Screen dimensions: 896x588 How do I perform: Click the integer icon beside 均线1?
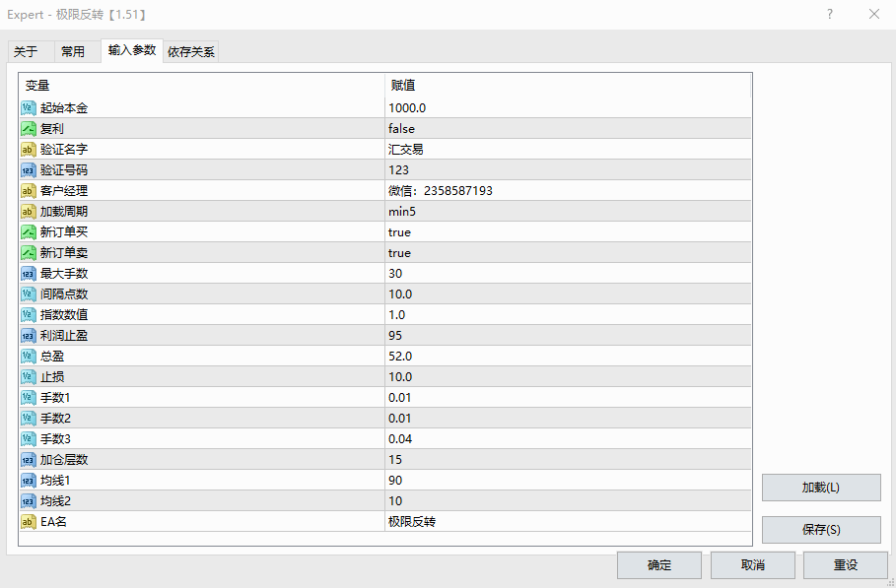point(29,480)
